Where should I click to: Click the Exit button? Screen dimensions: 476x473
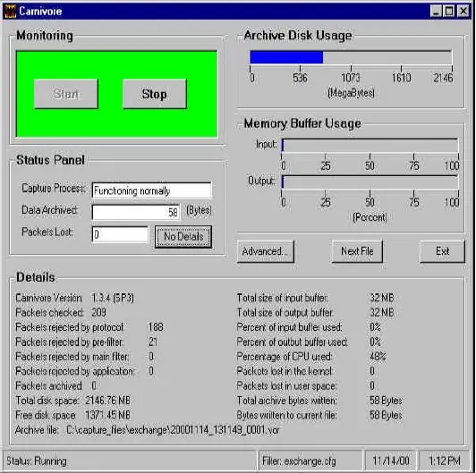tap(442, 251)
